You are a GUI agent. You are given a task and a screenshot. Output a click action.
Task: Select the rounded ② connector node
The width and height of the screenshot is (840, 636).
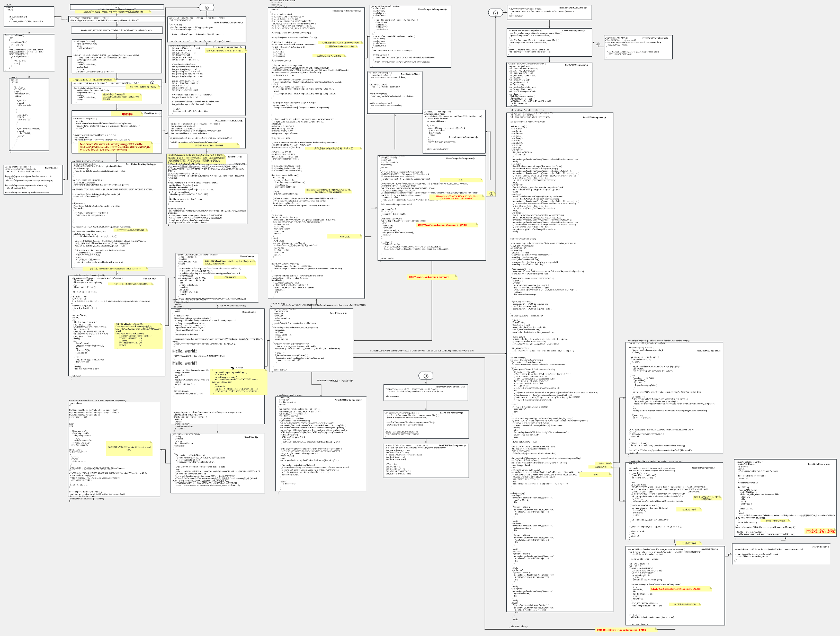495,13
